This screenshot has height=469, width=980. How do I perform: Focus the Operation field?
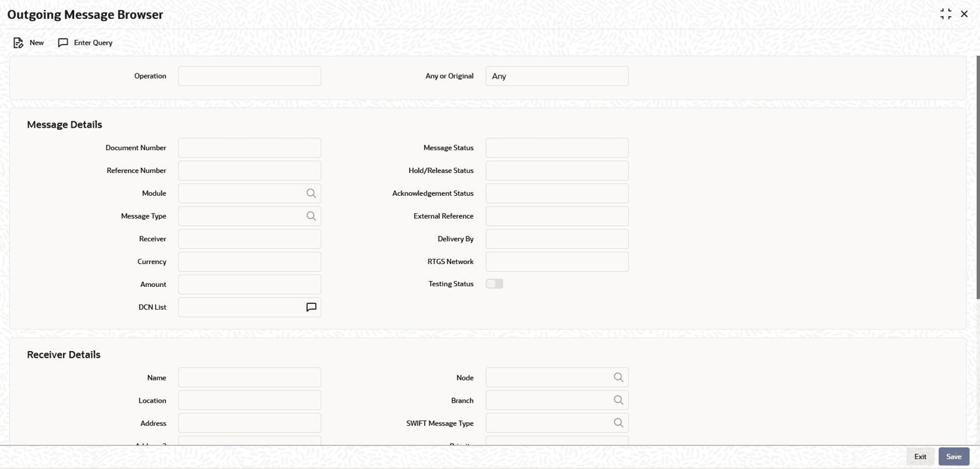coord(250,76)
